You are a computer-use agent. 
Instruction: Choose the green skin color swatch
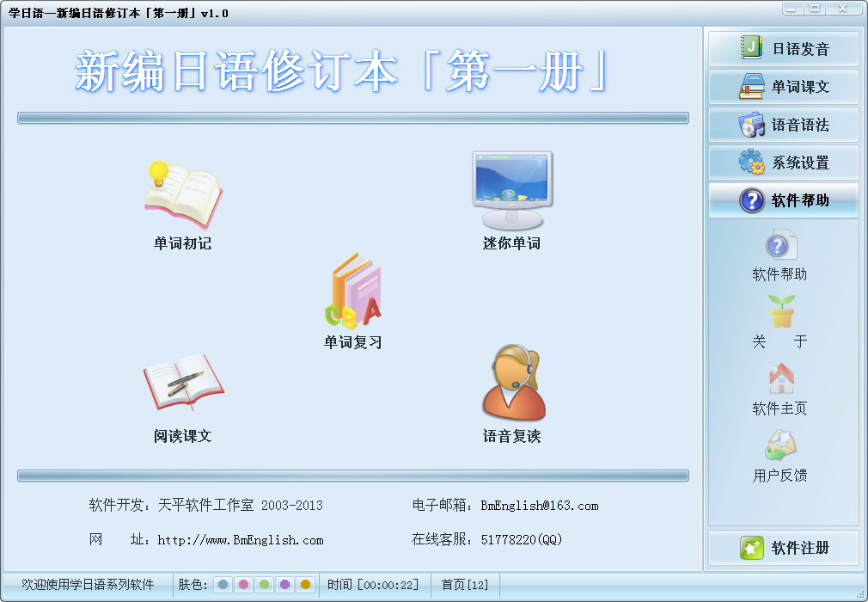tap(264, 584)
